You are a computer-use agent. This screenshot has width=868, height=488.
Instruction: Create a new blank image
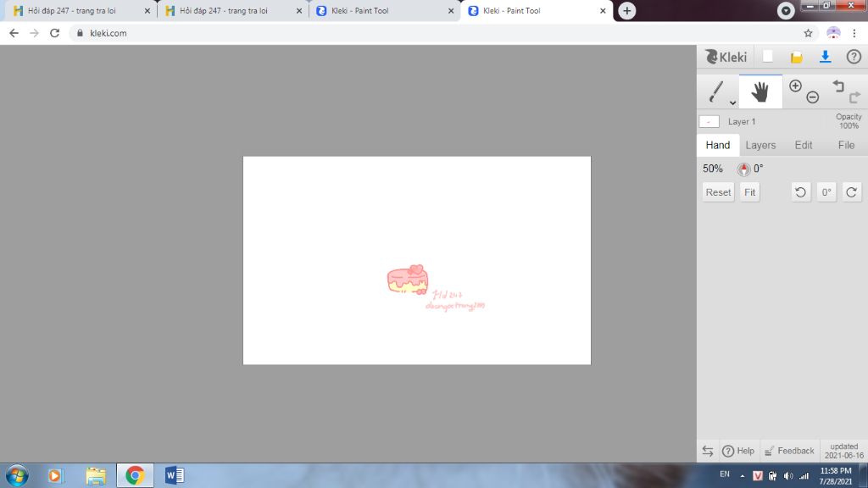point(767,57)
